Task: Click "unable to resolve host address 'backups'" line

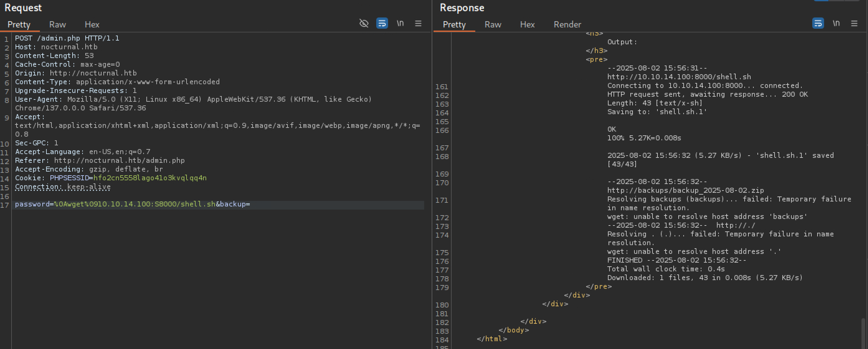Action: click(708, 217)
